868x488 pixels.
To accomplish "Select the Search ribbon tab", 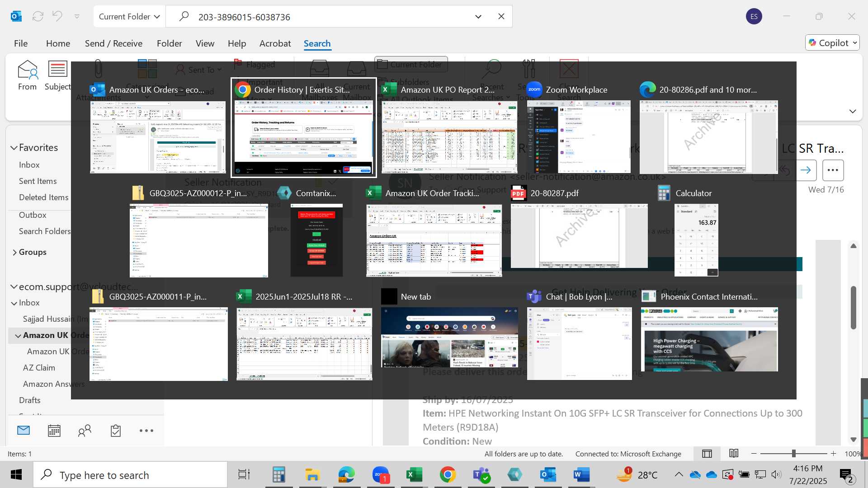I will pyautogui.click(x=317, y=43).
